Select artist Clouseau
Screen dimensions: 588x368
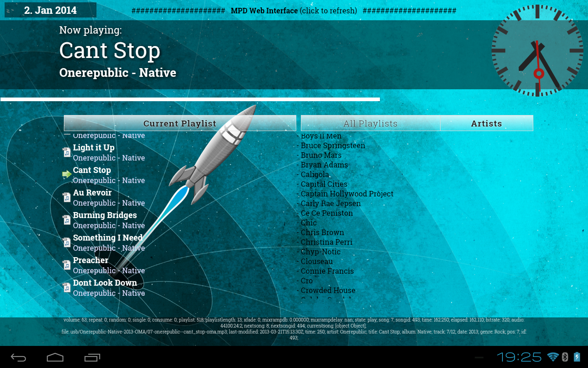[x=317, y=261]
